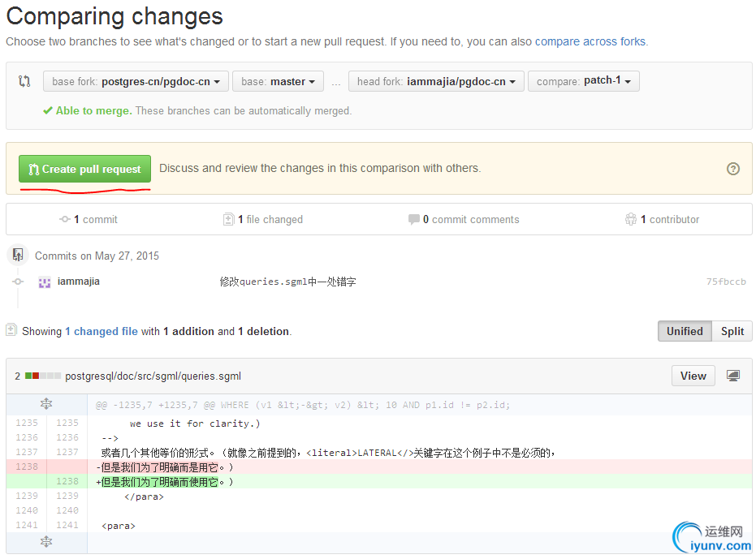Expand hidden lines below line 1241
This screenshot has width=756, height=559.
coord(46,542)
